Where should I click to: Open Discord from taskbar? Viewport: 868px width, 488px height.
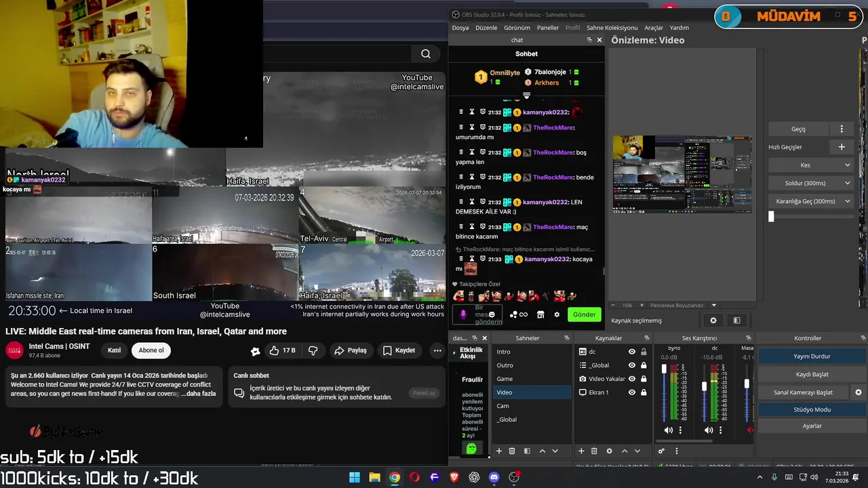coord(494,477)
